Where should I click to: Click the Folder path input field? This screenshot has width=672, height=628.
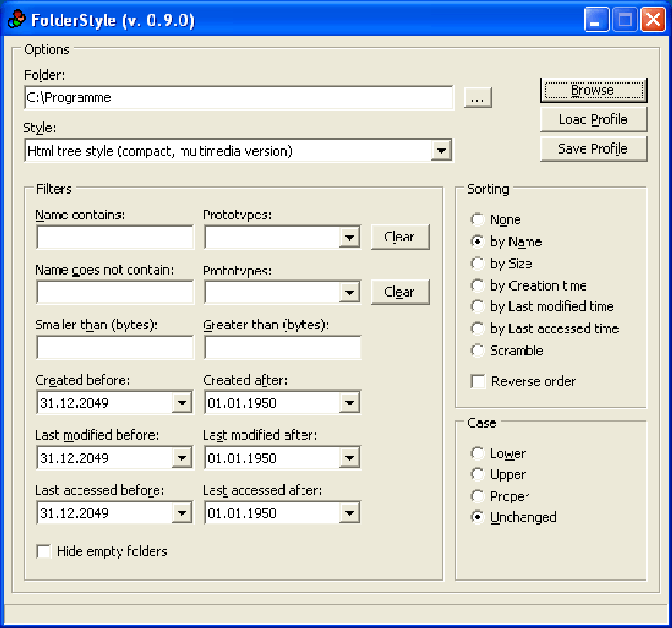point(238,98)
